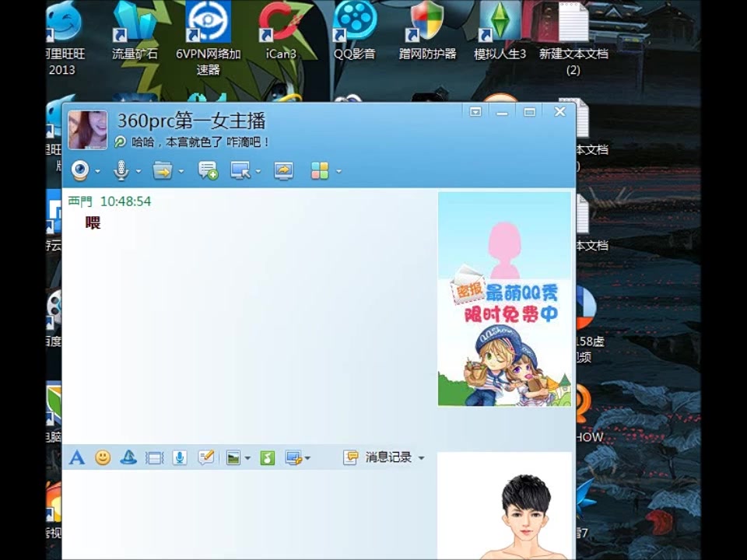The height and width of the screenshot is (560, 747).
Task: Create a group chat from the toolbar
Action: coord(207,170)
